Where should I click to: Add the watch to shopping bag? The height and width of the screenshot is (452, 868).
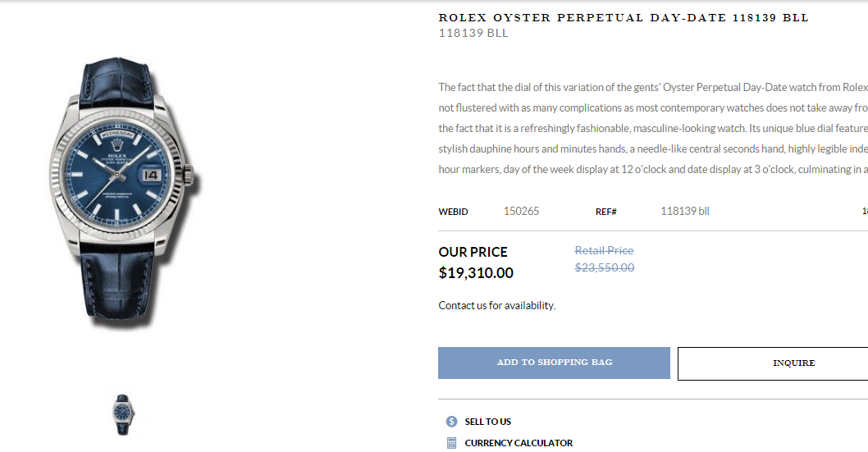(x=554, y=363)
